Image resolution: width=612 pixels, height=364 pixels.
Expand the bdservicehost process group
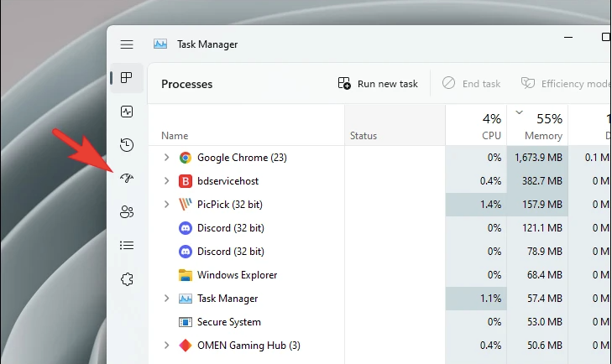click(x=166, y=181)
